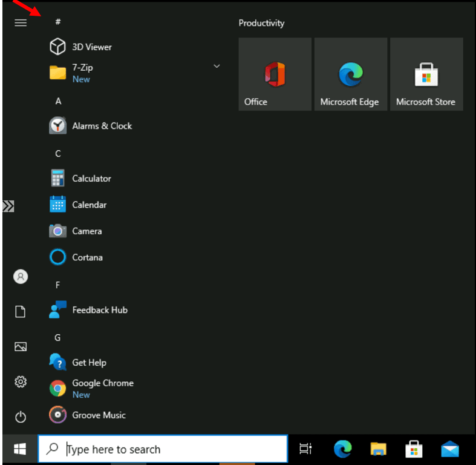Click the taskbar search input field
Viewport: 476px width, 465px height.
point(163,449)
